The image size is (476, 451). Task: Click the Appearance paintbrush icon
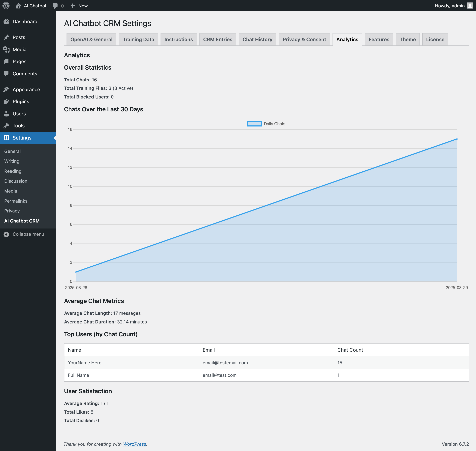click(7, 89)
